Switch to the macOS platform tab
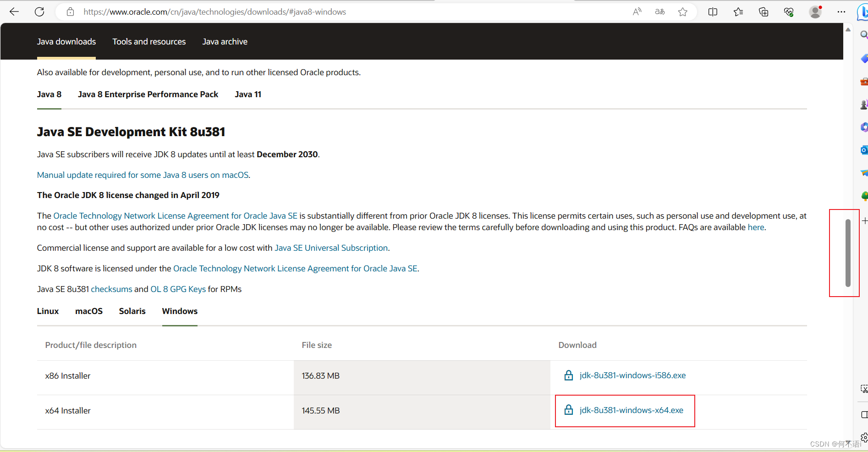The height and width of the screenshot is (452, 868). [x=89, y=311]
